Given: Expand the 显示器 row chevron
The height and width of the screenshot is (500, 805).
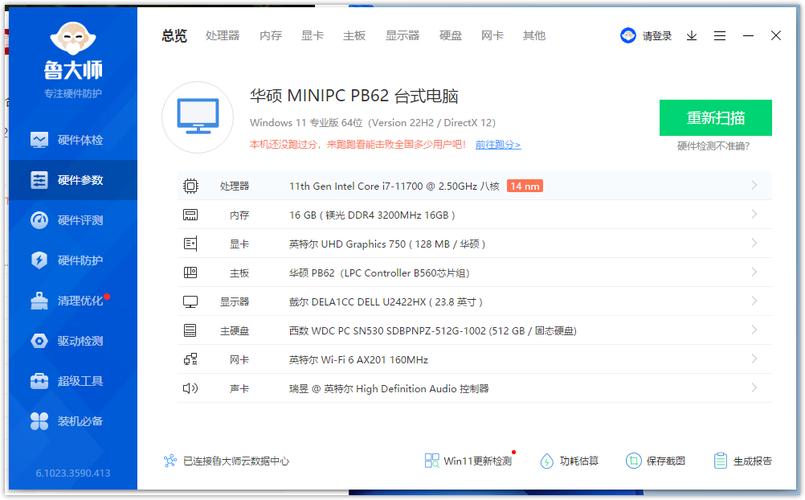Looking at the screenshot, I should click(x=754, y=301).
